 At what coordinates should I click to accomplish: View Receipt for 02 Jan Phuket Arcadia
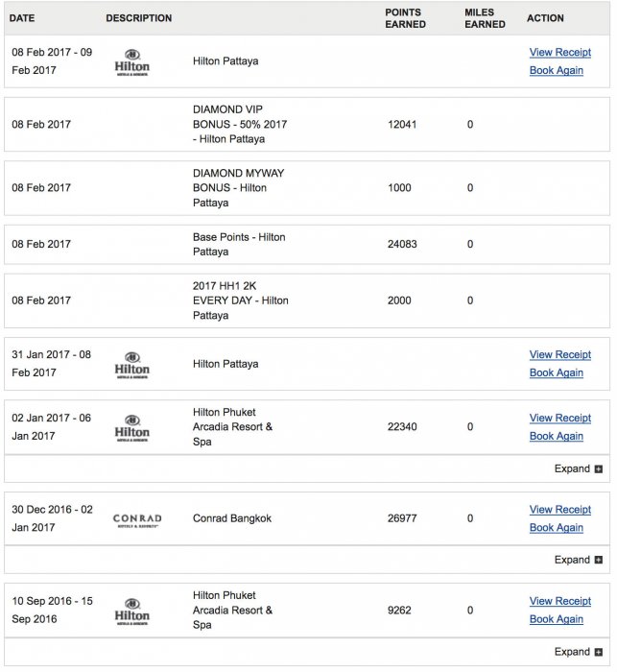560,418
